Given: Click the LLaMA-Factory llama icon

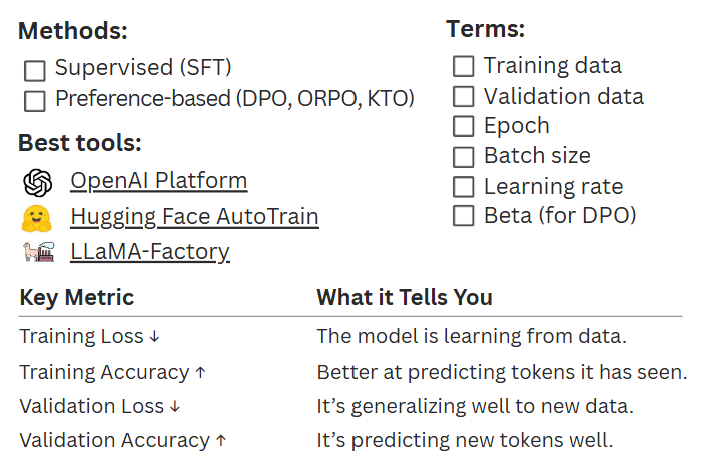Looking at the screenshot, I should (37, 252).
